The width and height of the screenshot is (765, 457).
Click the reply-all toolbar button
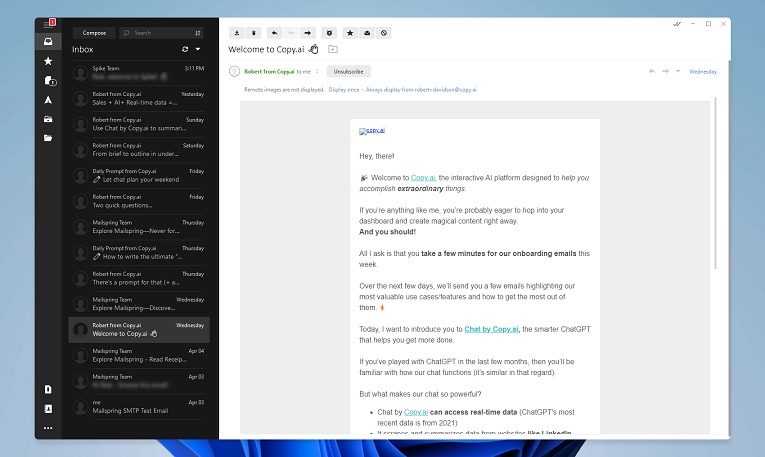coord(291,33)
